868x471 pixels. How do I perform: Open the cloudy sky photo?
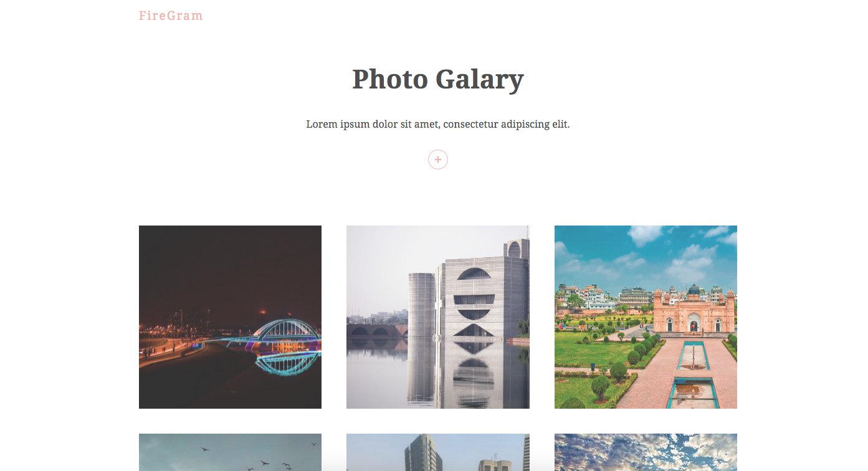coord(646,452)
